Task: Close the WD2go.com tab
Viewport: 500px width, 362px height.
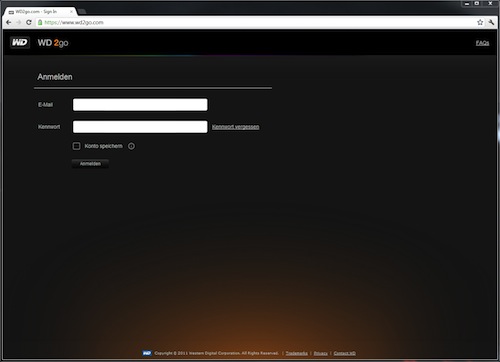Action: 71,12
